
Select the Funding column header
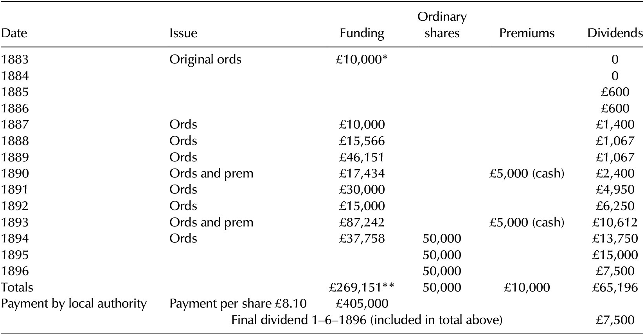pos(362,34)
